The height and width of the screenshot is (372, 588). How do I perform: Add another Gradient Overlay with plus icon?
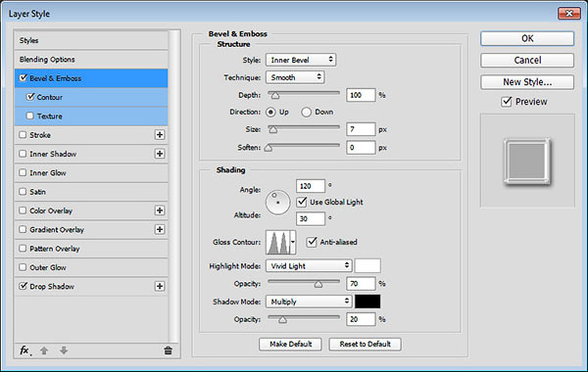click(x=160, y=229)
